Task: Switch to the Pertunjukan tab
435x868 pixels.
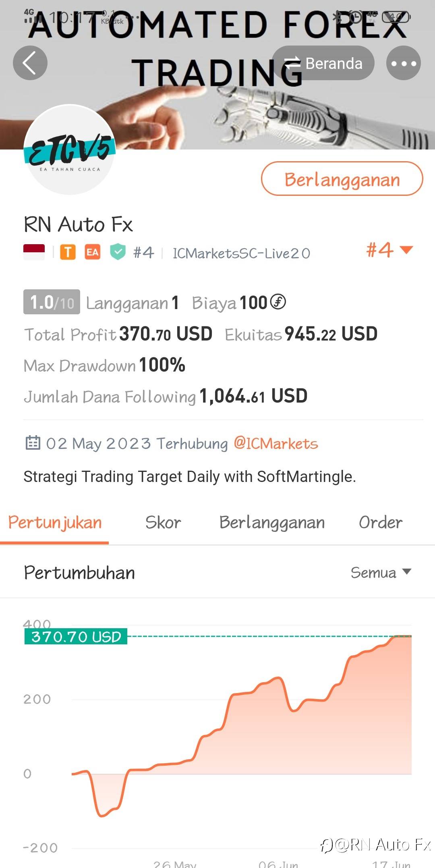Action: click(55, 523)
